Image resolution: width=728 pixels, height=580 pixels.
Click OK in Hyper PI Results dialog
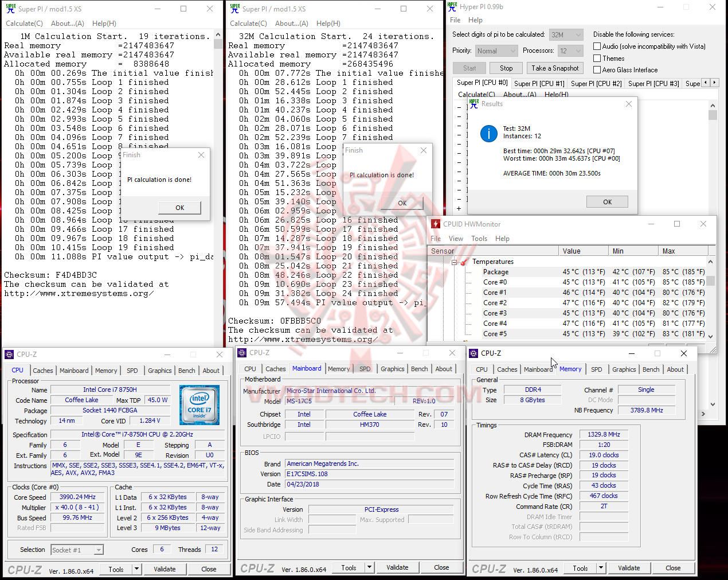608,202
